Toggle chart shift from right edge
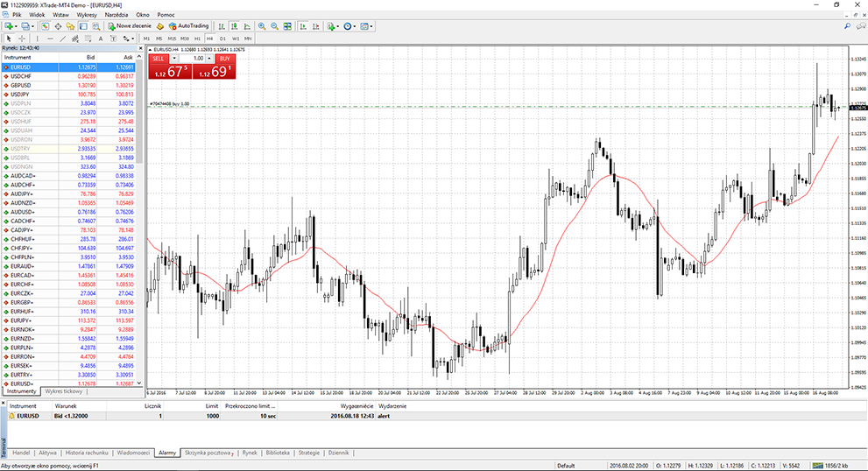This screenshot has width=868, height=471. tap(316, 26)
